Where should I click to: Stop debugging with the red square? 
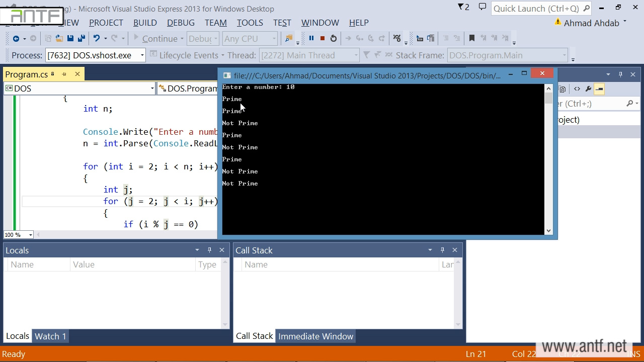click(x=323, y=38)
